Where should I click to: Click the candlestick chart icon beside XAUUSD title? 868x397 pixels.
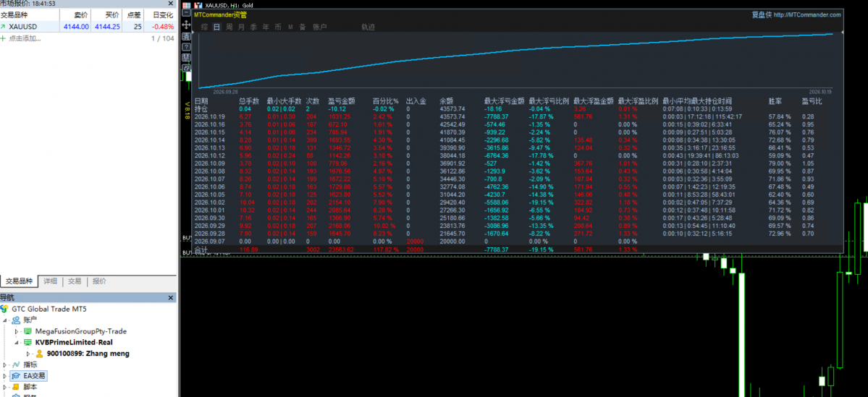click(198, 6)
